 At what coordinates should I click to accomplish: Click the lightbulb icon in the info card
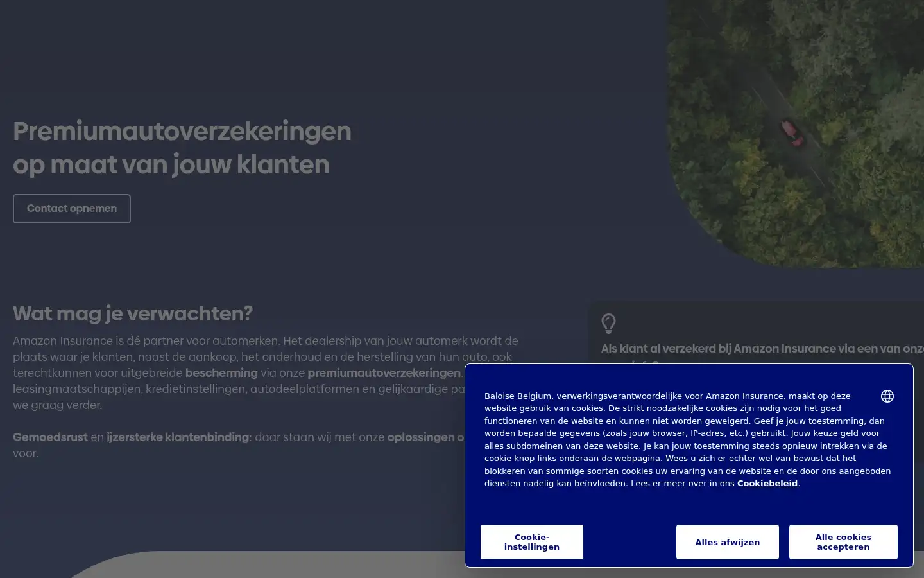pos(608,324)
